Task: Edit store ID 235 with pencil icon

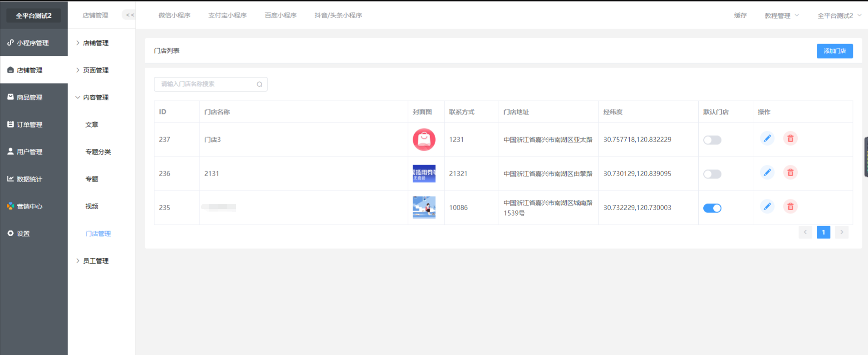Action: (767, 207)
